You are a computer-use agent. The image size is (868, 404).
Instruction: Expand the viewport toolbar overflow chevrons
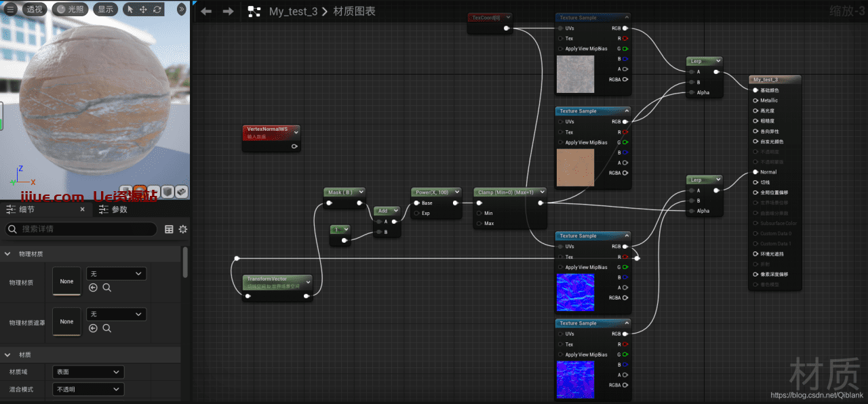181,9
